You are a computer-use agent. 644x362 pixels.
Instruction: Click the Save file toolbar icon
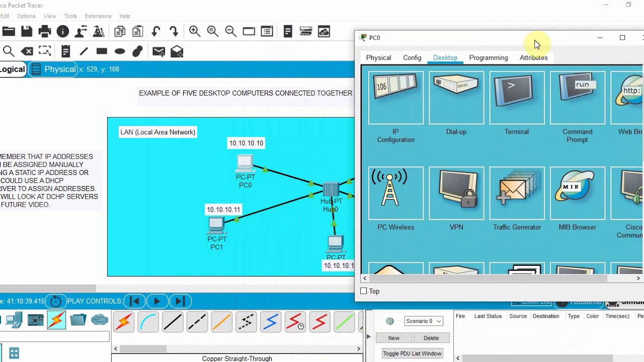(x=27, y=32)
